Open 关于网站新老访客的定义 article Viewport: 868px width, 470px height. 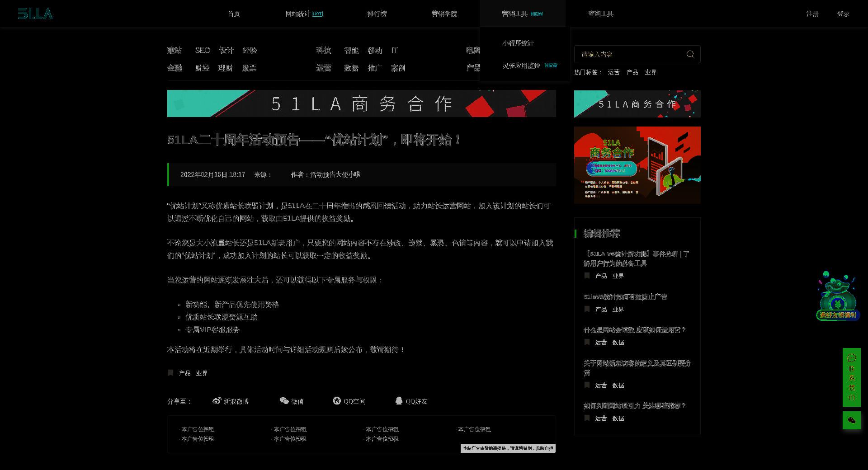pyautogui.click(x=637, y=368)
